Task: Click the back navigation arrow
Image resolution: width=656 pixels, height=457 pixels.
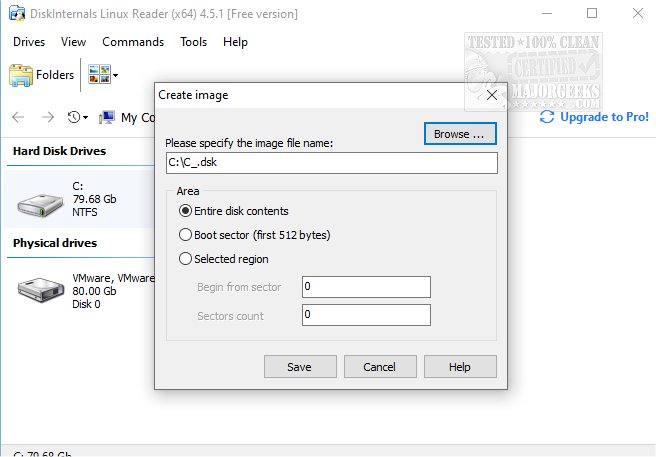Action: pos(18,117)
